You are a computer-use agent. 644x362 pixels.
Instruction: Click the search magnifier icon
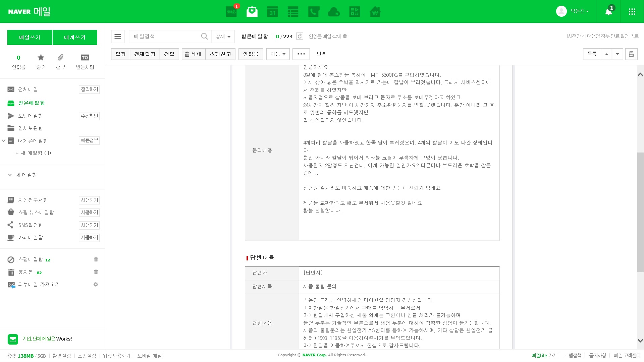pos(204,36)
